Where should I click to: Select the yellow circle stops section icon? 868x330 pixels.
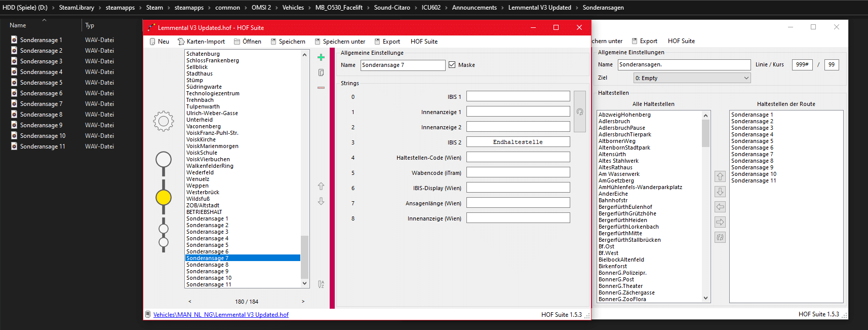pos(164,197)
